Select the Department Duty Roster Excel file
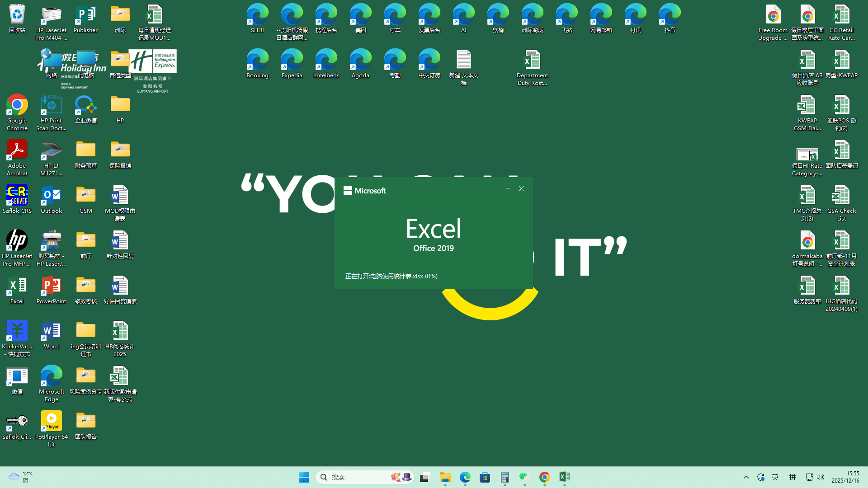Screen dimensions: 868x488 (532, 61)
